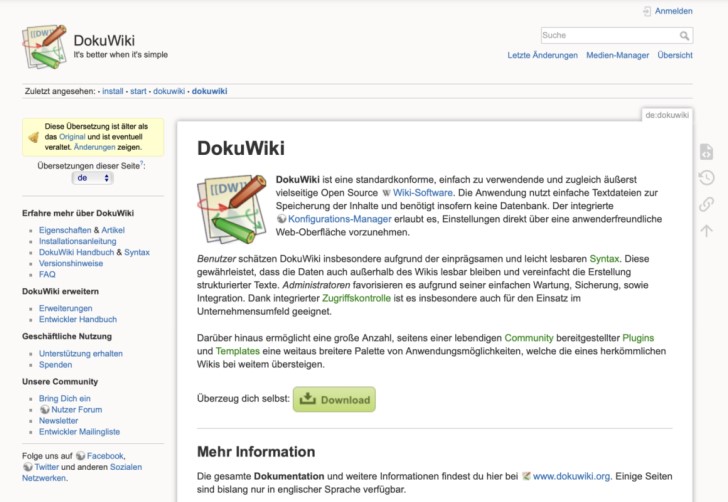
Task: Go to install breadcrumb link
Action: coord(113,91)
